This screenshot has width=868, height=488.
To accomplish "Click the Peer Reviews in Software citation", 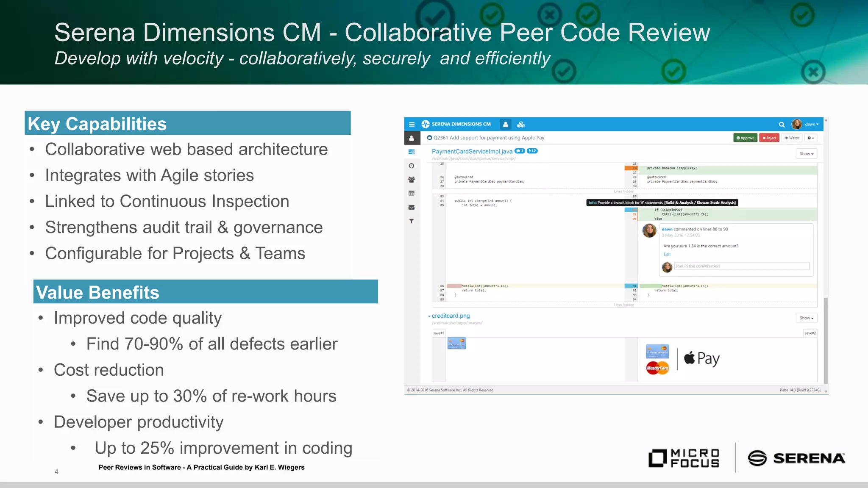I will [202, 467].
